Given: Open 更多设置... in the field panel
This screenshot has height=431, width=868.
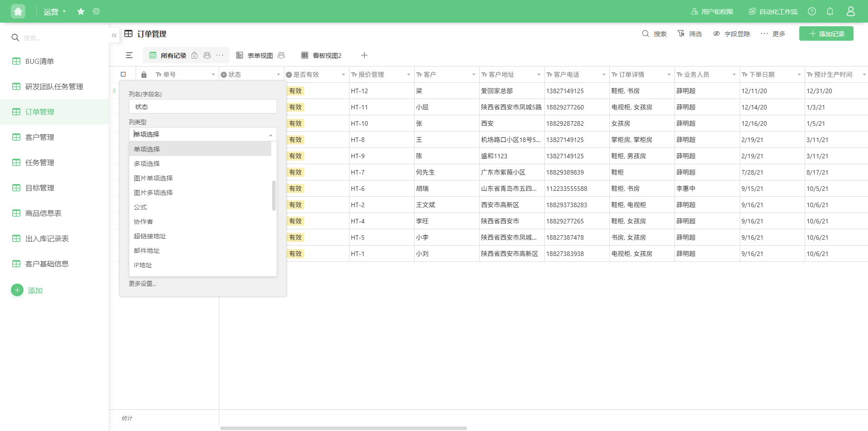Looking at the screenshot, I should [142, 284].
